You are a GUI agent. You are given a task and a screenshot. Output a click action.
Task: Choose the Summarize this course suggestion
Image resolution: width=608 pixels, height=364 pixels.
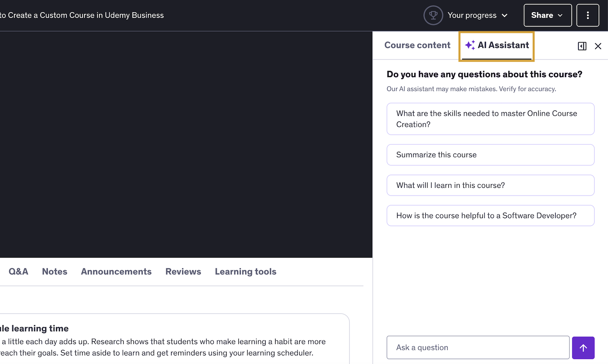point(490,155)
